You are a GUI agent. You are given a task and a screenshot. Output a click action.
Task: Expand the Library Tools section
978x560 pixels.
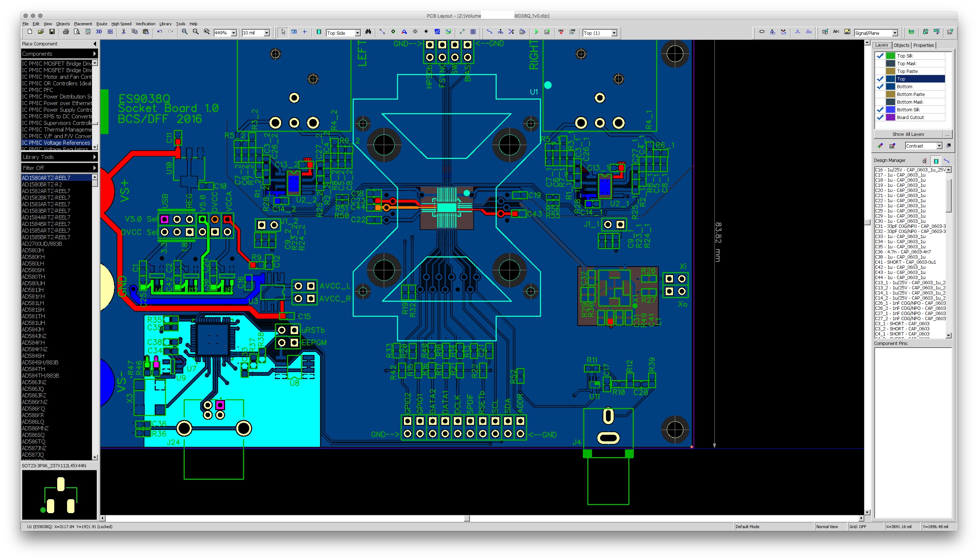click(59, 157)
